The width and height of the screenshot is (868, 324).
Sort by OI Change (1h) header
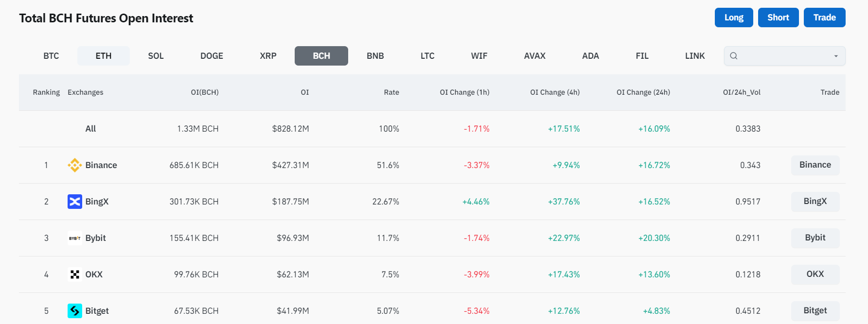pyautogui.click(x=465, y=92)
